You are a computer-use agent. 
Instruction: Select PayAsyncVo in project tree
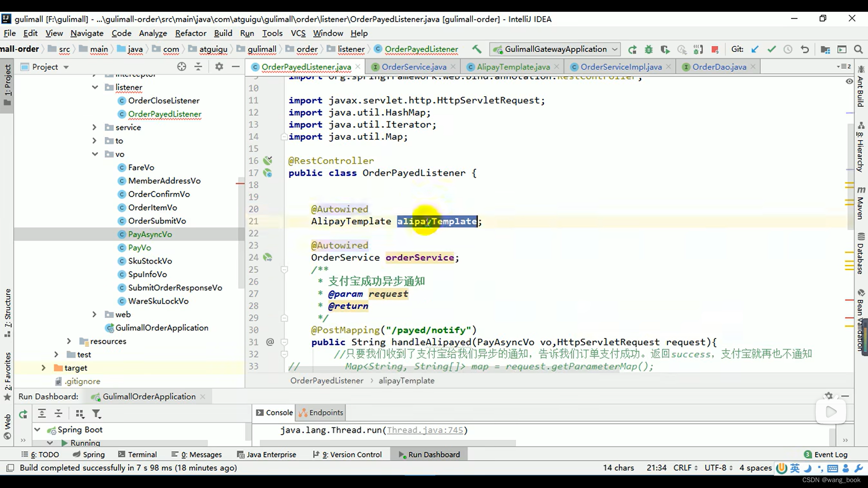[x=150, y=234]
